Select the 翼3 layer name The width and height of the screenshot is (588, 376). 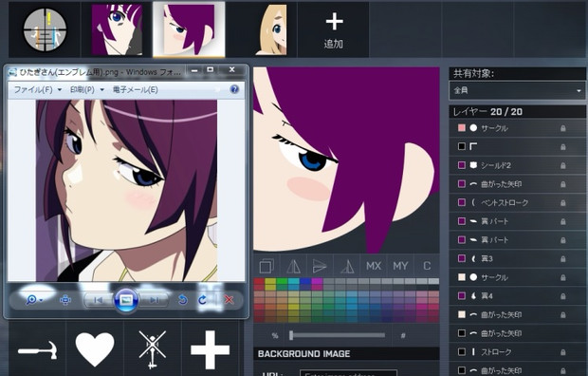[487, 258]
